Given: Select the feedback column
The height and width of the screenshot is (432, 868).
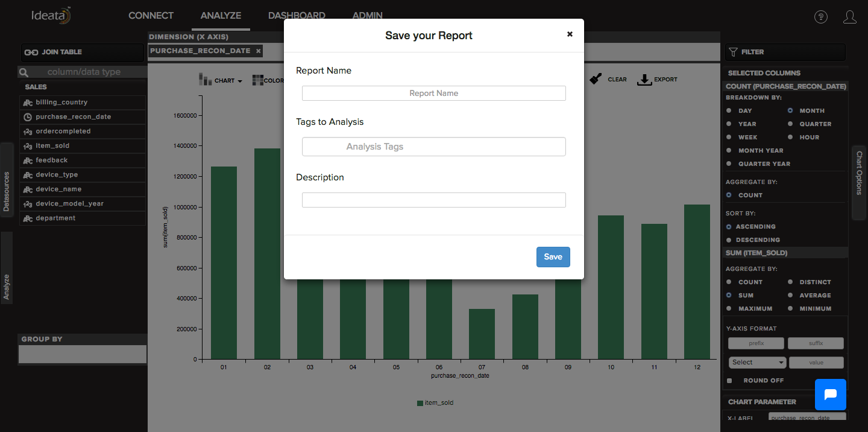Looking at the screenshot, I should (x=83, y=160).
